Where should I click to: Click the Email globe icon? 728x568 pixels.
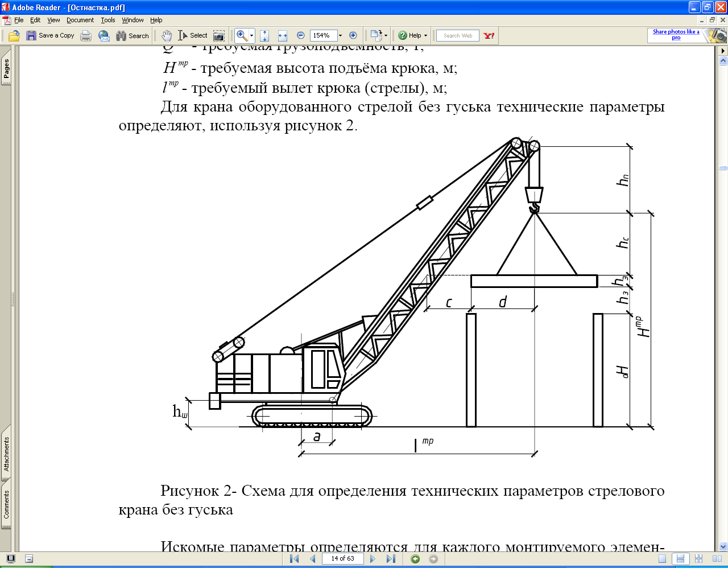[104, 36]
